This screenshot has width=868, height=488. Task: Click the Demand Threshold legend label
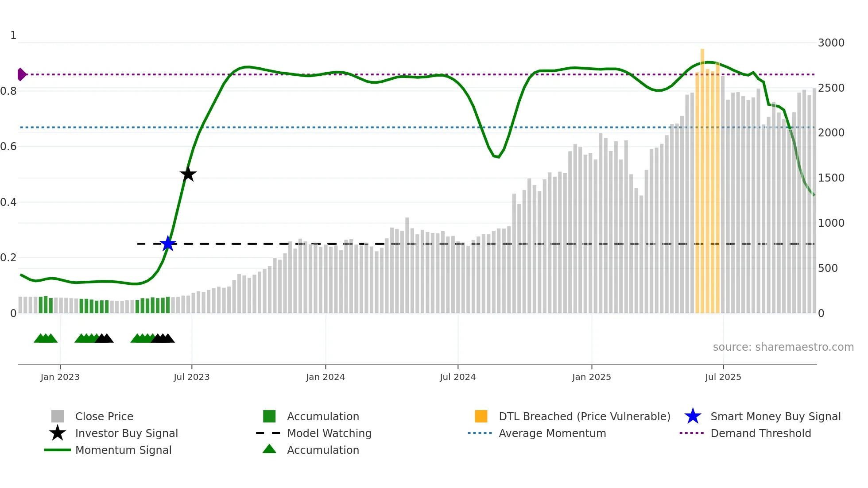pyautogui.click(x=760, y=433)
